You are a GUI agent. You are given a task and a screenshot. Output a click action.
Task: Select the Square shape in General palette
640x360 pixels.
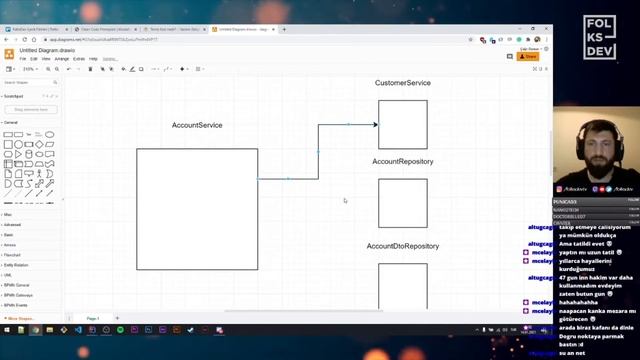[8, 144]
